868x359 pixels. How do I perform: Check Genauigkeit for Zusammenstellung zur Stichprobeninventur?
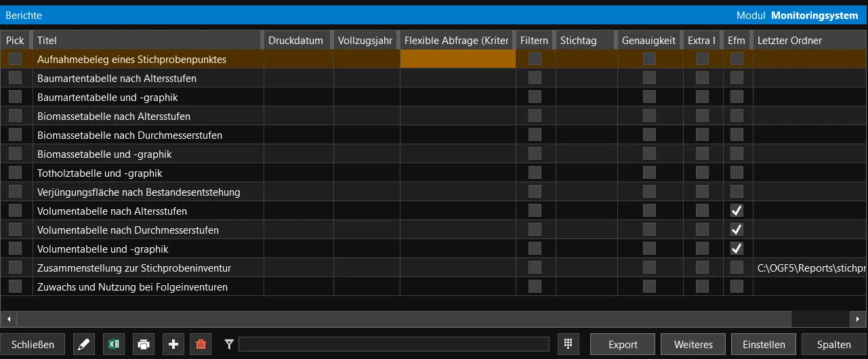[649, 268]
